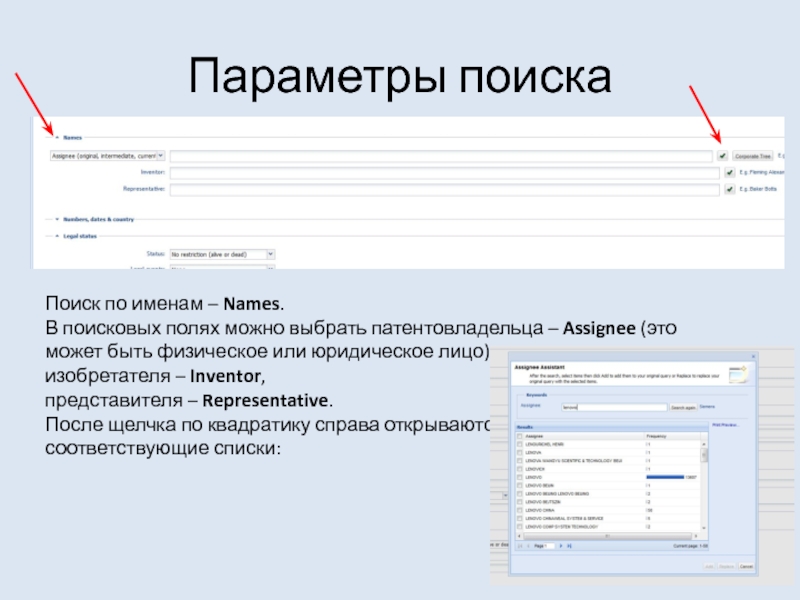Viewport: 800px width, 600px height.
Task: Collapse the Legal status section
Action: tap(57, 236)
